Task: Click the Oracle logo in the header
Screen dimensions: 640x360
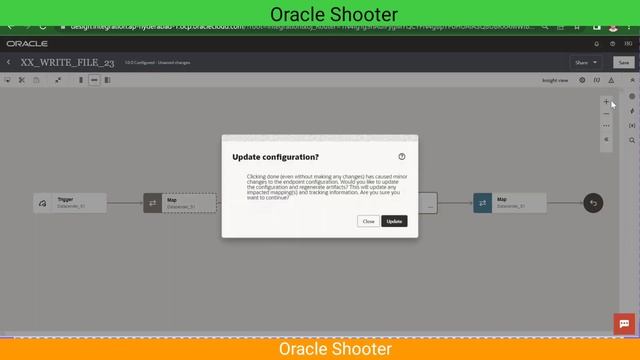Action: [x=27, y=44]
